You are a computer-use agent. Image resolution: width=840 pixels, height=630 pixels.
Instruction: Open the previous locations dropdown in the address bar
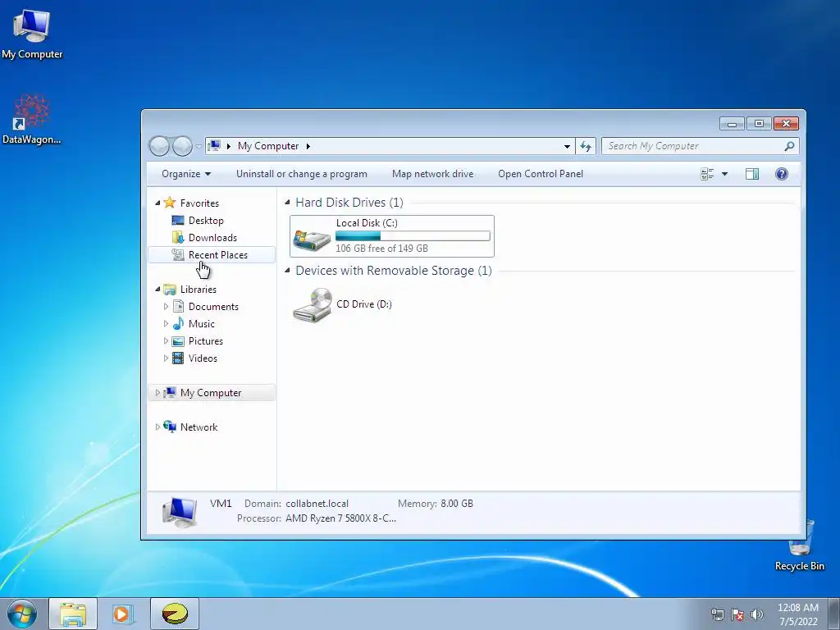click(567, 146)
